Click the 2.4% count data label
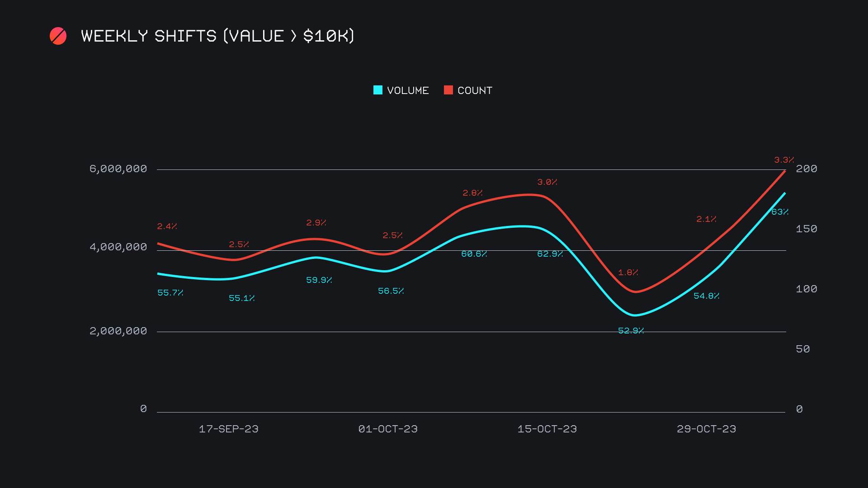The height and width of the screenshot is (488, 868). [167, 226]
